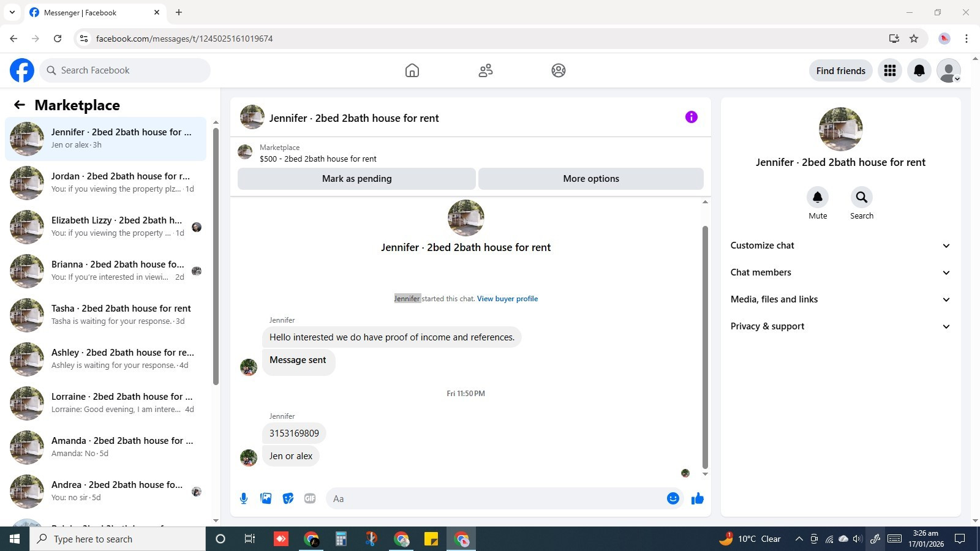Screen dimensions: 980x551
Task: Click the listing thumbnail in right panel
Action: tap(840, 129)
